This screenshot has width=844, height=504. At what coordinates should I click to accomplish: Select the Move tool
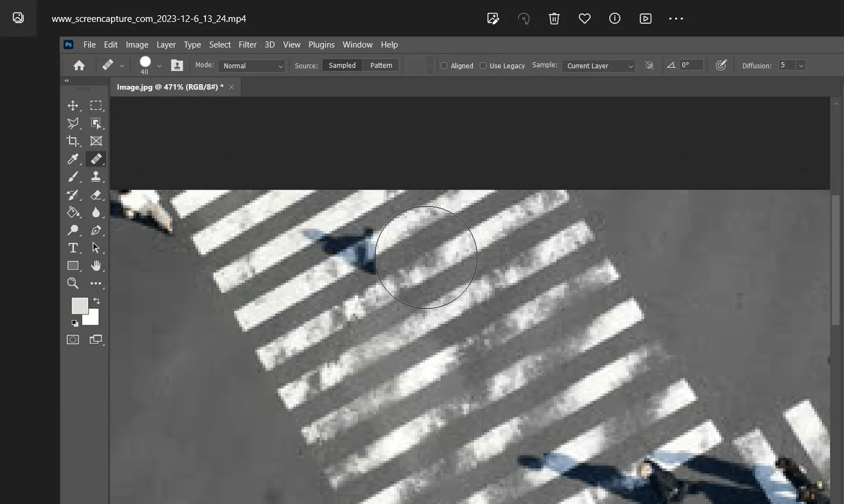pyautogui.click(x=73, y=105)
